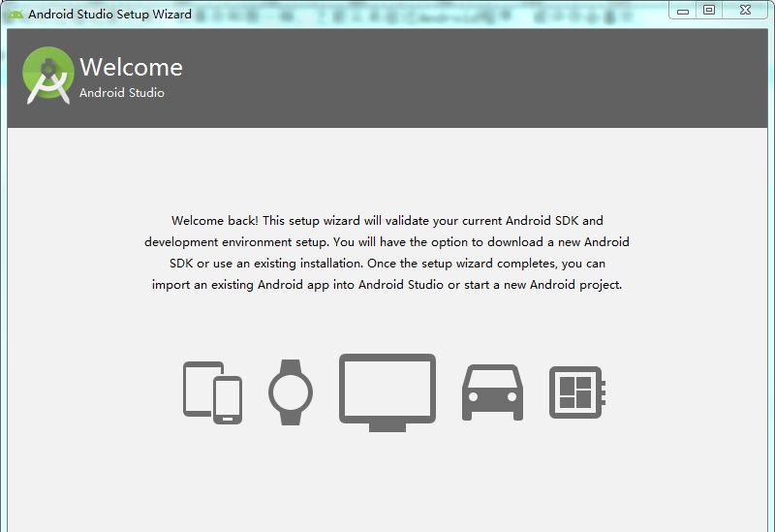This screenshot has width=775, height=532.
Task: Select the large TV screen icon
Action: coord(387,391)
